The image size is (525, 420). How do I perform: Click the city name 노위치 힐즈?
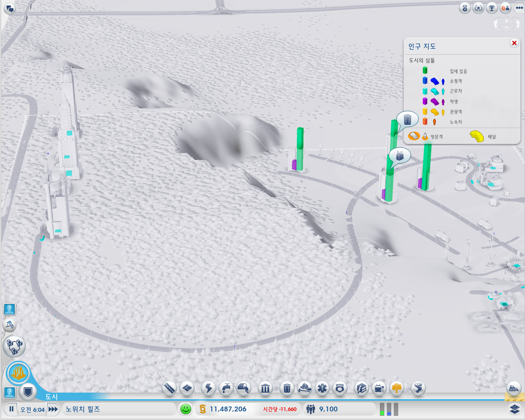coord(83,409)
